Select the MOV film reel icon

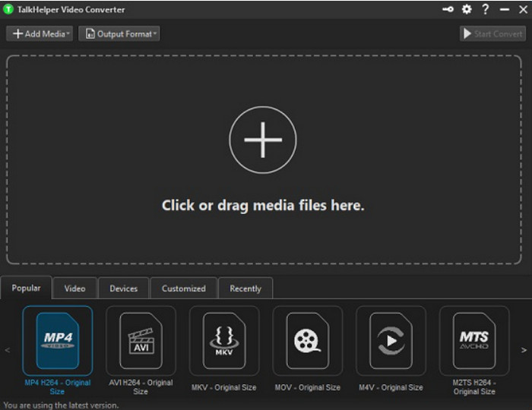click(x=307, y=341)
